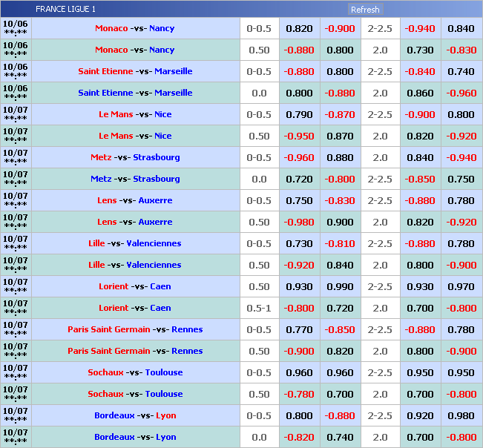
Task: Select Sochaux home odds -0.780 at 0.50 handicap
Action: (299, 394)
